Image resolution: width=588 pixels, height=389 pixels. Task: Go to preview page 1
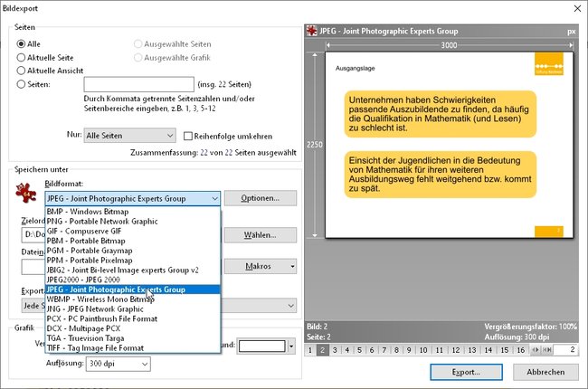tap(309, 350)
